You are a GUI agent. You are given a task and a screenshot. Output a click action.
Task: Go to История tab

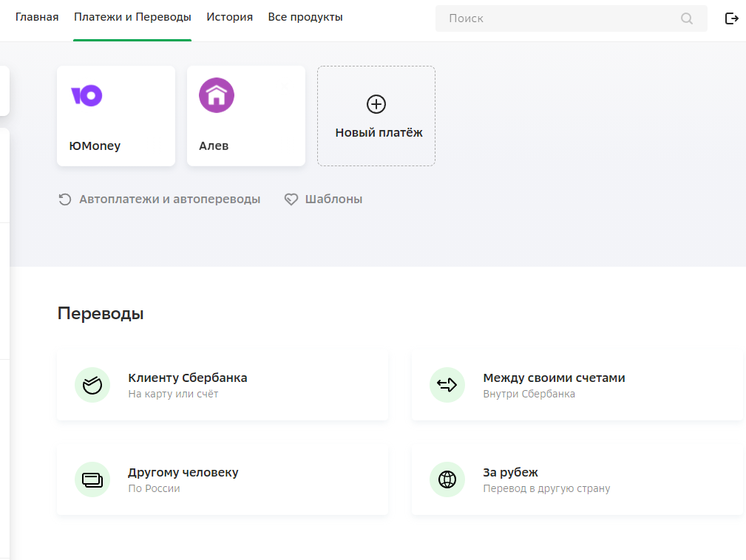tap(229, 17)
